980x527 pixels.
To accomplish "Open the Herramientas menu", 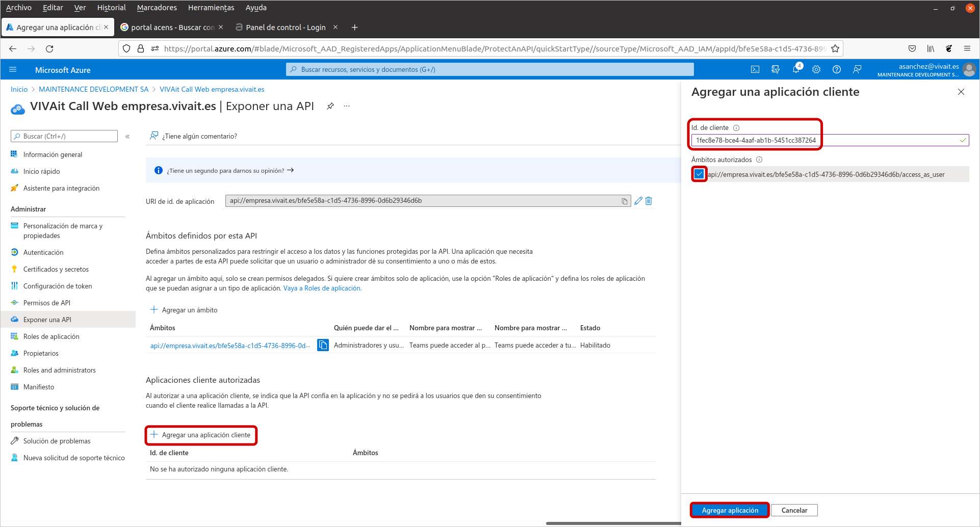I will [x=211, y=8].
